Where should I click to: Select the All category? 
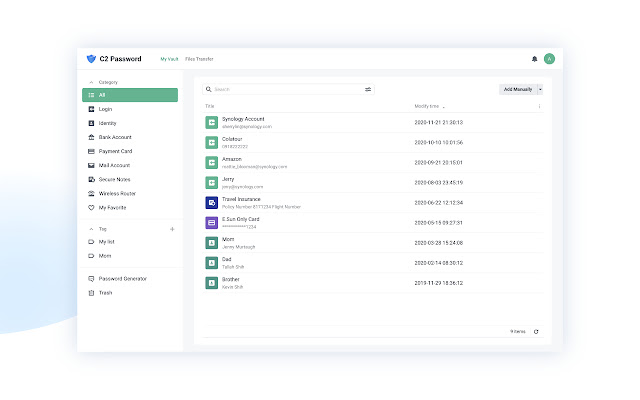130,95
